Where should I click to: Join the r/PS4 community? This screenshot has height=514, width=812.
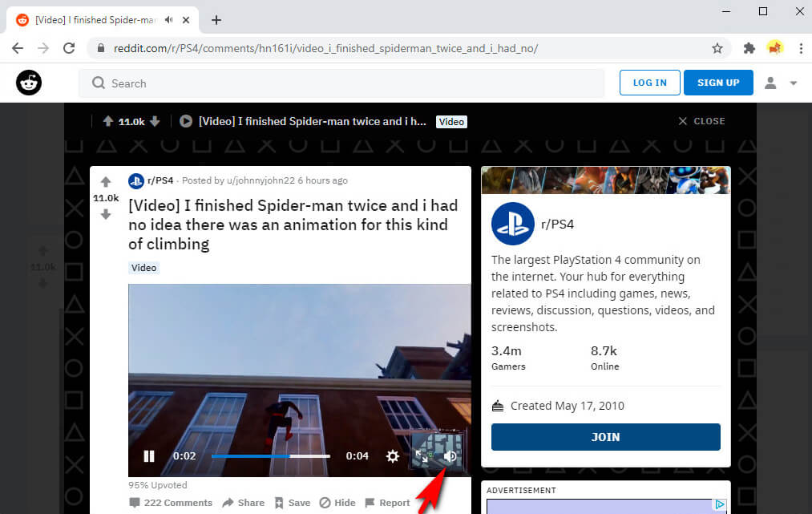point(605,437)
